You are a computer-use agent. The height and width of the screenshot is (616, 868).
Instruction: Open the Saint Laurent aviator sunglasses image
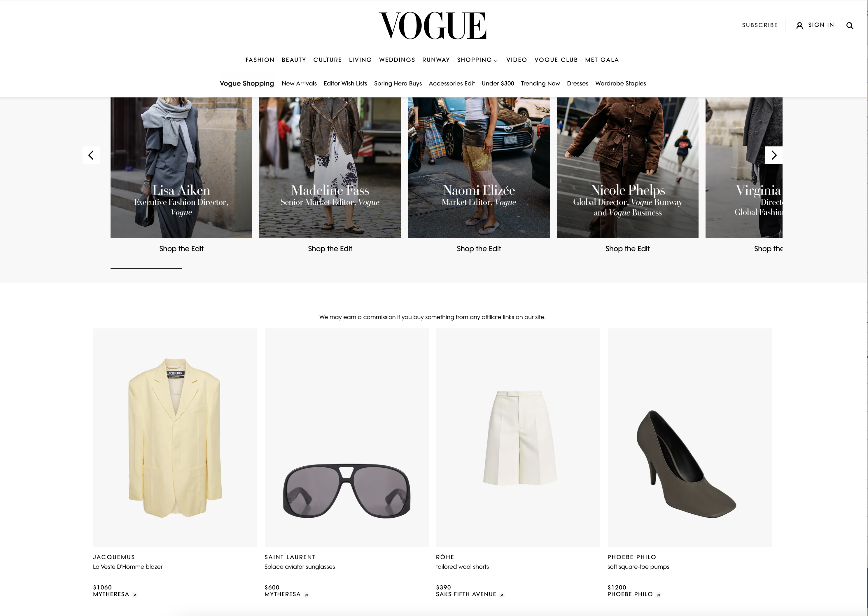coord(346,437)
